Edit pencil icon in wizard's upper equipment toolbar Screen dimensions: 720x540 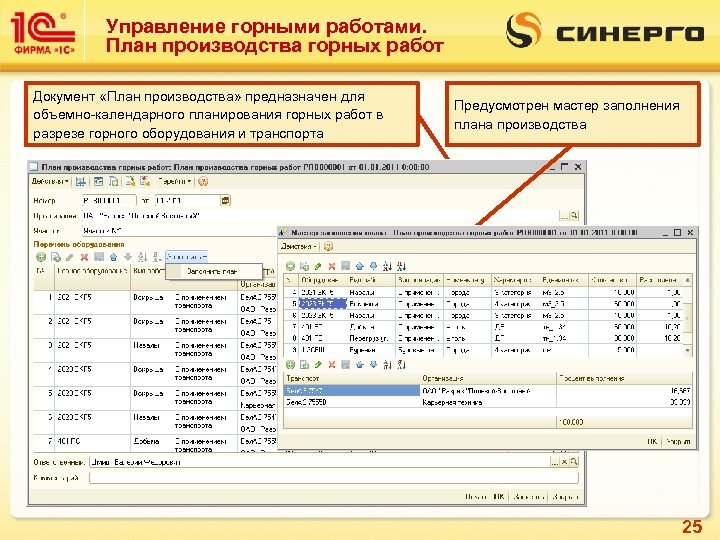pos(318,266)
